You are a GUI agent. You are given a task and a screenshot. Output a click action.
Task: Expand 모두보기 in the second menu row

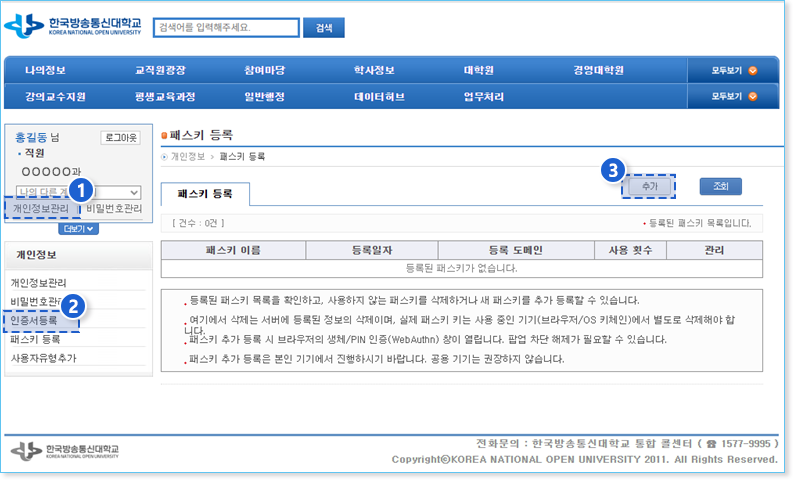tap(734, 96)
